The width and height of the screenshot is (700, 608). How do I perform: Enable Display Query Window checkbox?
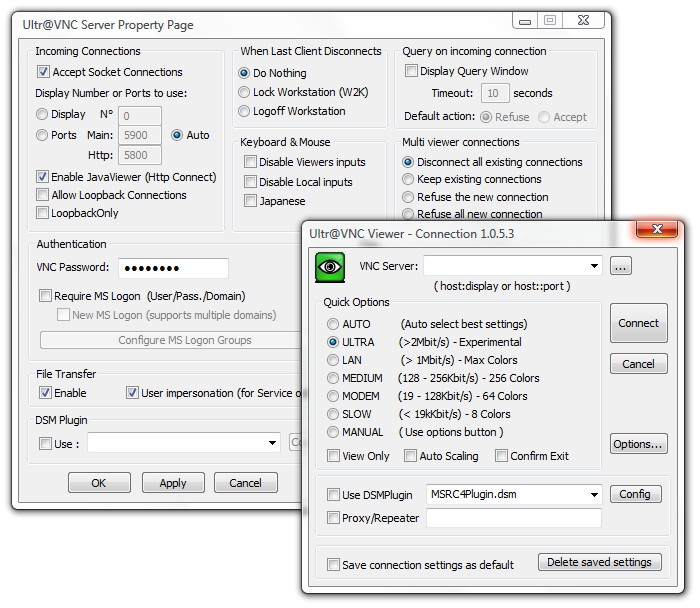[411, 71]
